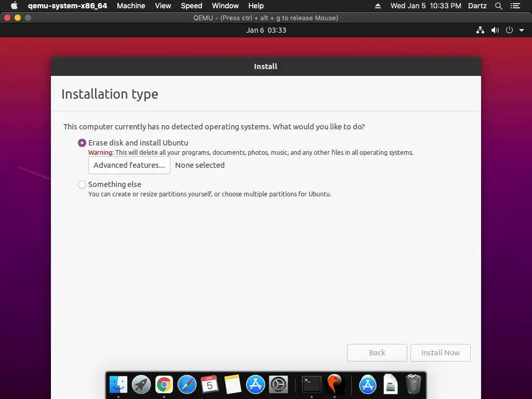Click the macOS date and time
Image resolution: width=532 pixels, height=399 pixels.
pyautogui.click(x=426, y=6)
